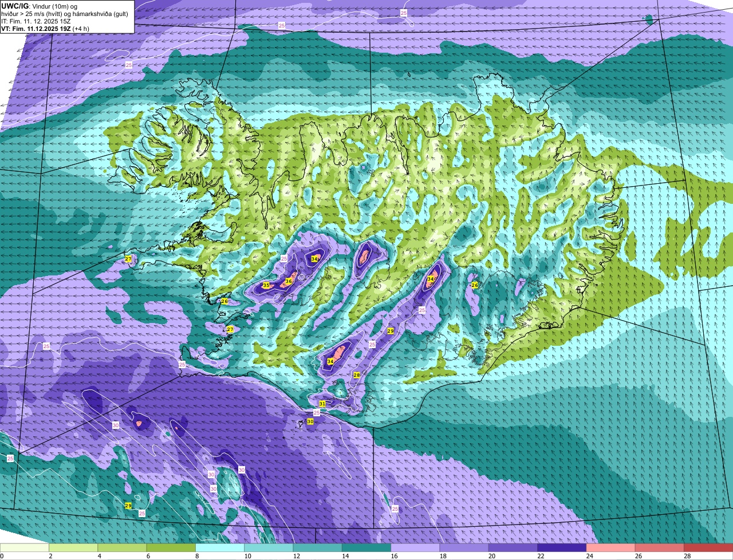Click the legend scale number 6

click(x=148, y=556)
